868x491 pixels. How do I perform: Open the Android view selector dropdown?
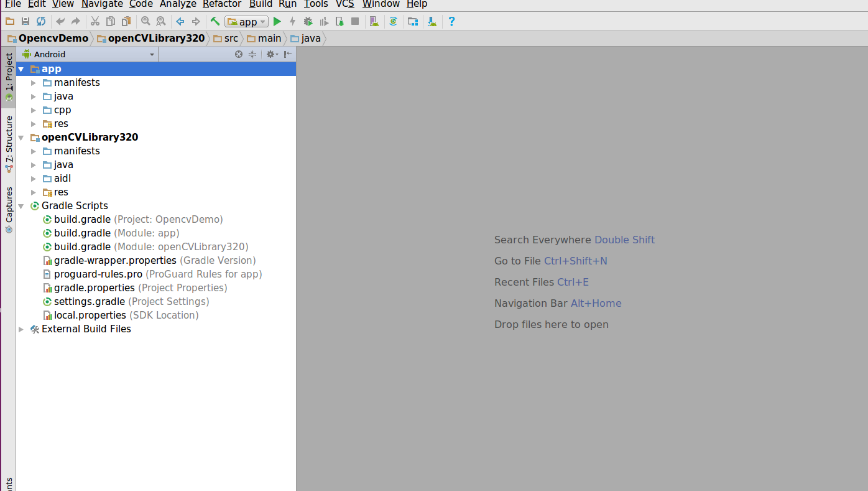pyautogui.click(x=88, y=54)
